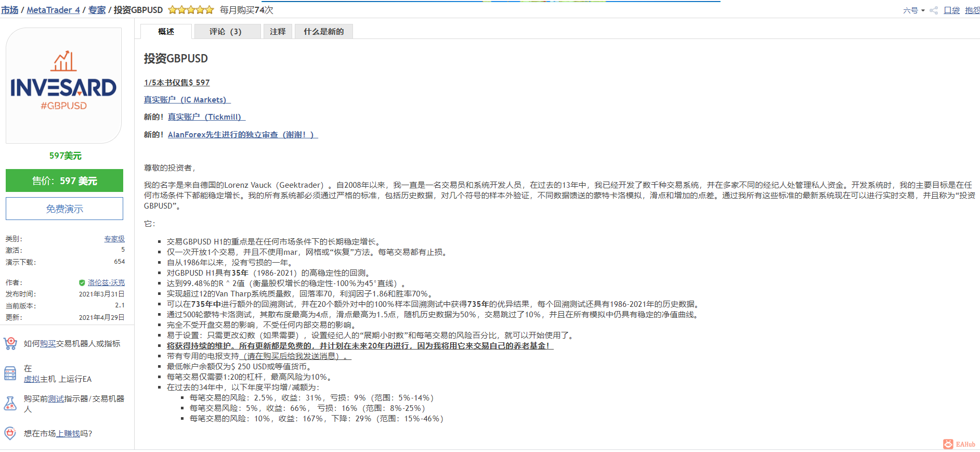Click the shopping cart icon in the sidebar
980x452 pixels.
point(10,344)
